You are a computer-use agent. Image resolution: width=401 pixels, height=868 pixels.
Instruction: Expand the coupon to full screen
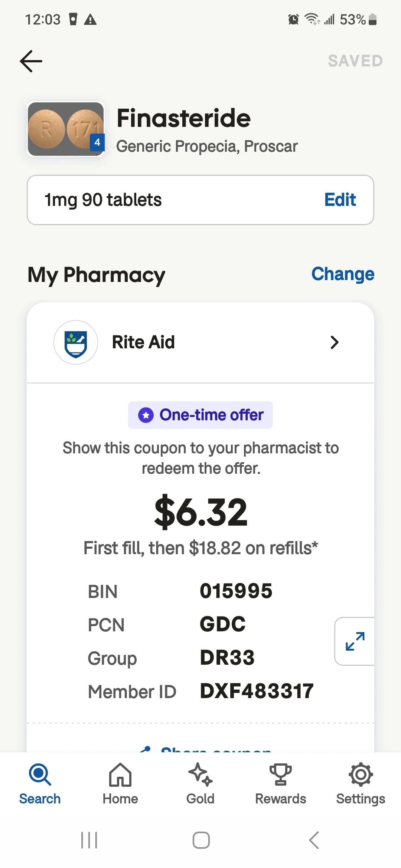coord(355,641)
